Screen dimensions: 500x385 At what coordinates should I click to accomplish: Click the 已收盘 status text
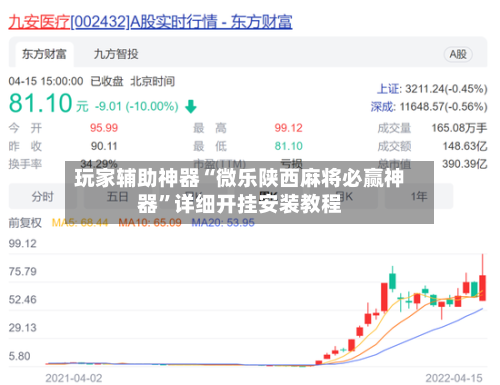pyautogui.click(x=107, y=81)
